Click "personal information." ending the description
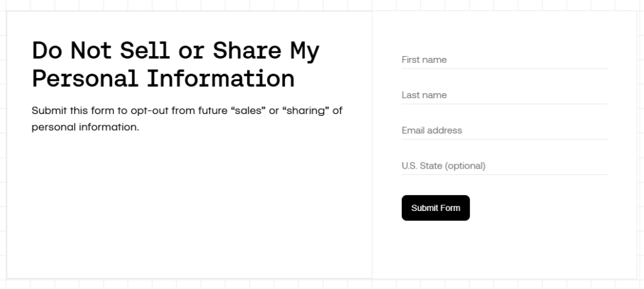 click(85, 127)
